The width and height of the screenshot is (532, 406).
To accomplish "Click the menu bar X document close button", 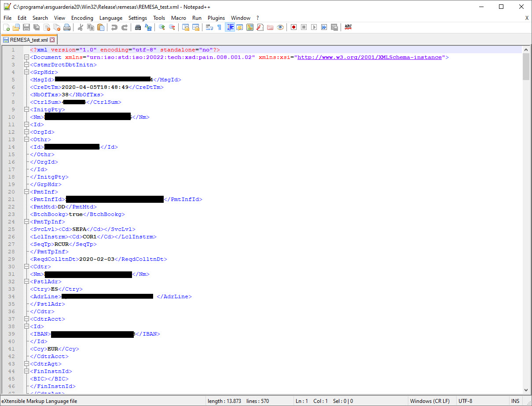I will 527,18.
